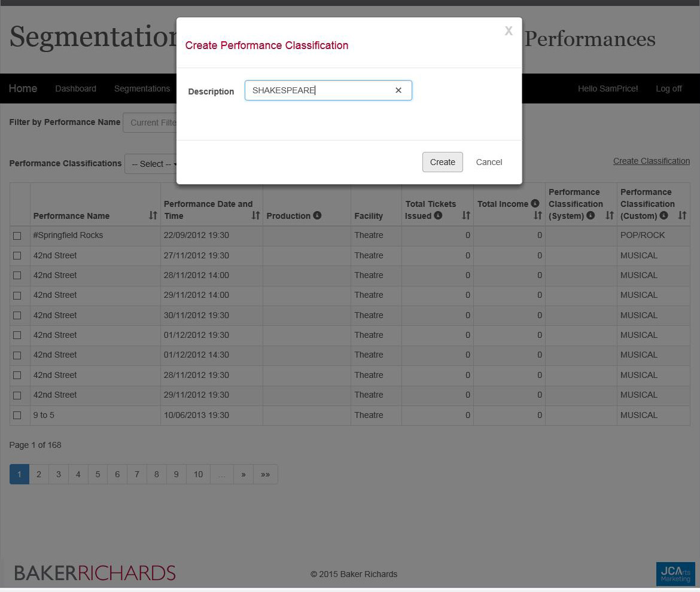Cancel the classification dialog
Screen dimensions: 700x592
click(x=489, y=162)
